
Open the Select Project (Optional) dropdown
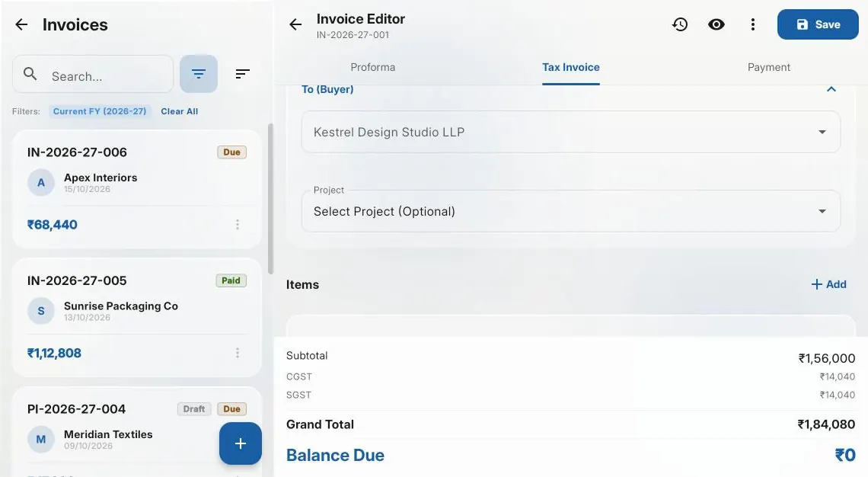pyautogui.click(x=571, y=211)
